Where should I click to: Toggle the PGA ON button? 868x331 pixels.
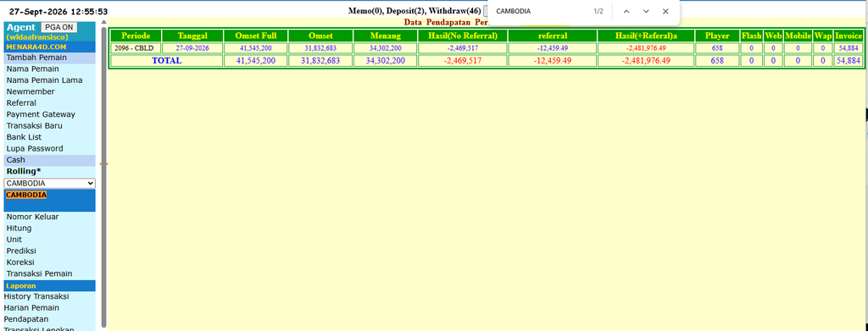tap(59, 28)
